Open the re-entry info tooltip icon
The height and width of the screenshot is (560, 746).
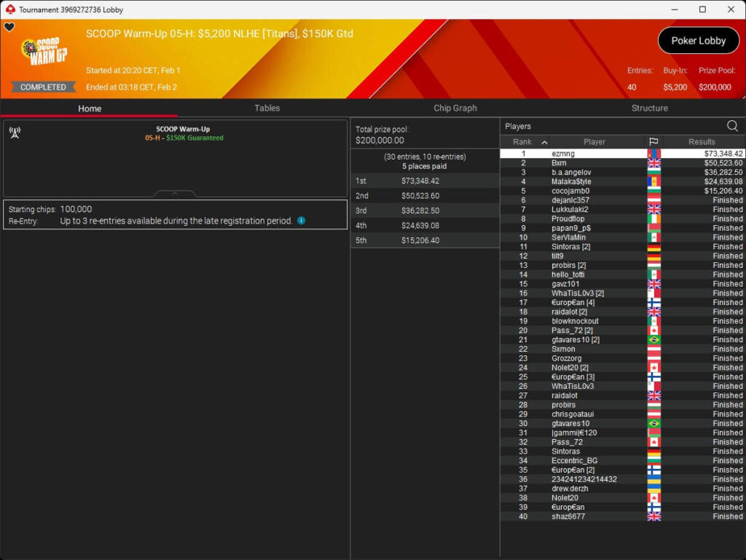301,221
